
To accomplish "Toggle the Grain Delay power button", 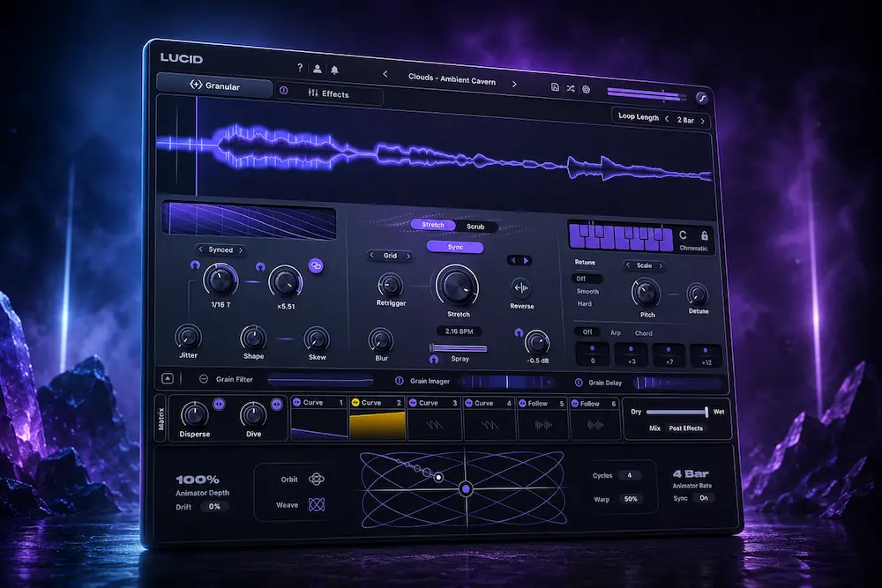I will (x=579, y=383).
